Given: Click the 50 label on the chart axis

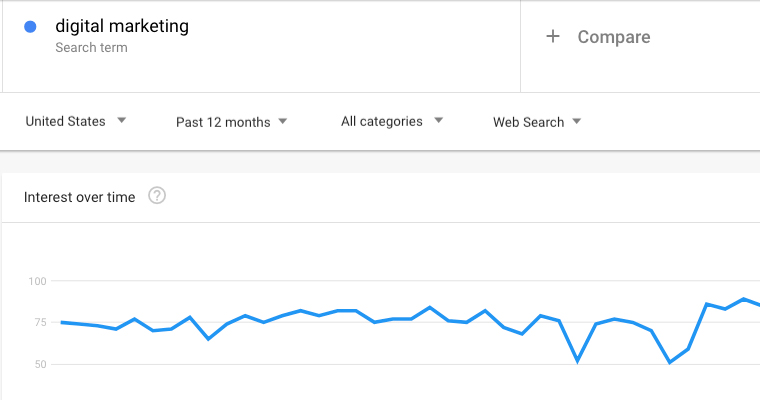Looking at the screenshot, I should point(40,364).
